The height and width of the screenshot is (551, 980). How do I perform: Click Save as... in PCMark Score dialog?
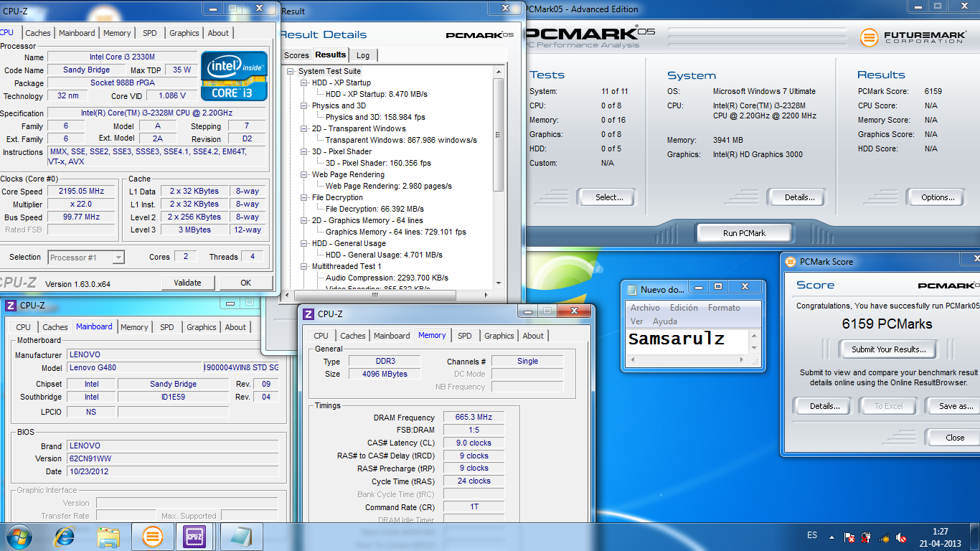coord(955,406)
